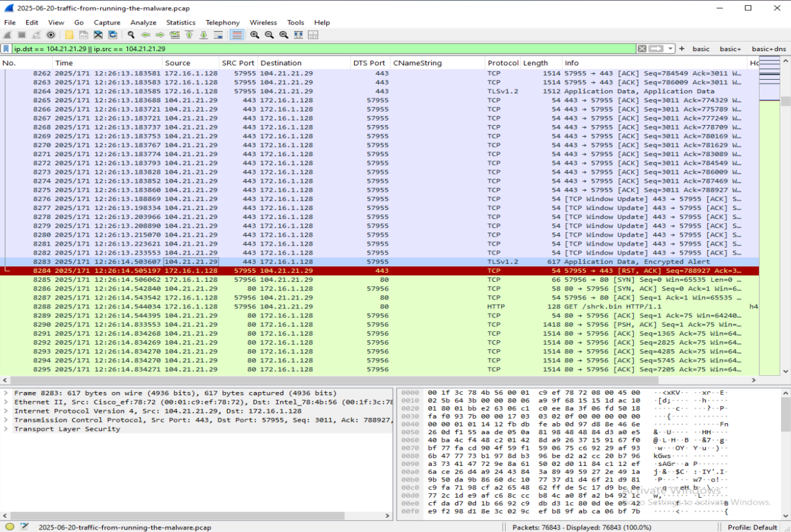The width and height of the screenshot is (791, 532).
Task: Open the Statistics menu
Action: point(181,22)
